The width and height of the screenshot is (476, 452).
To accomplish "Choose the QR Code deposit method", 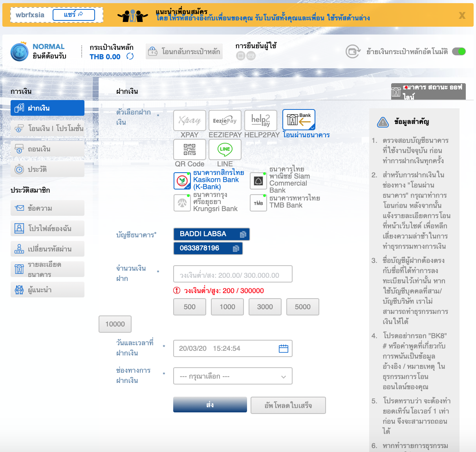I will (x=190, y=149).
